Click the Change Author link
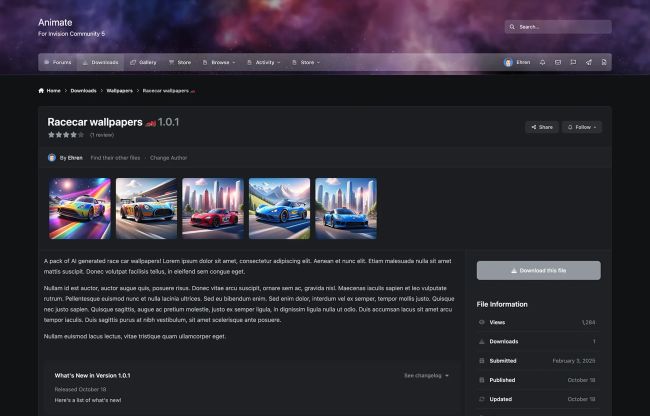Screen dimensions: 650x416 [168, 158]
